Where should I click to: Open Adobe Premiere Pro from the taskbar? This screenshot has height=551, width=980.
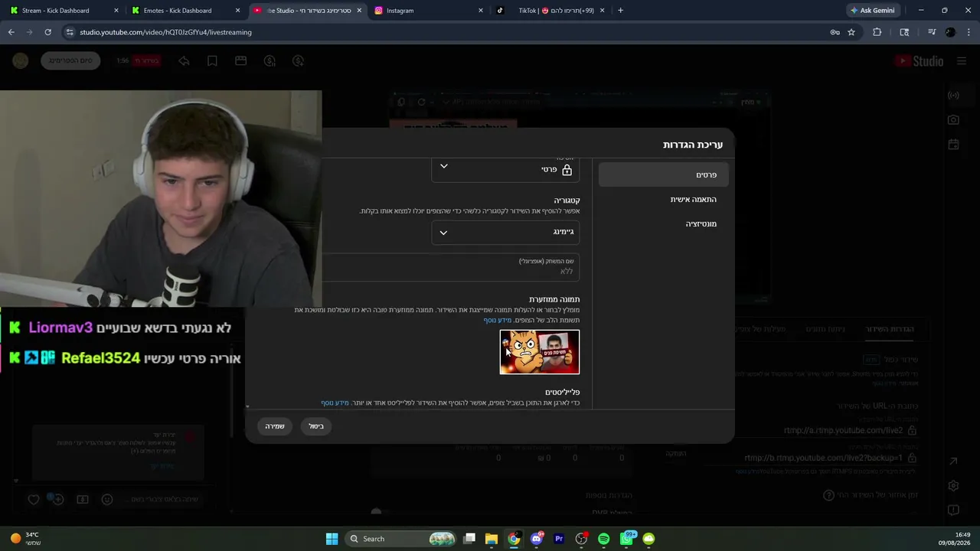coord(559,539)
